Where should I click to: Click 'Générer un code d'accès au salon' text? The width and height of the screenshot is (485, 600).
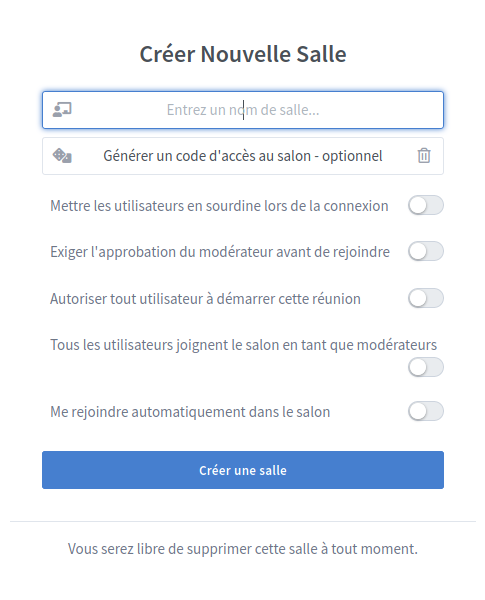tap(243, 156)
